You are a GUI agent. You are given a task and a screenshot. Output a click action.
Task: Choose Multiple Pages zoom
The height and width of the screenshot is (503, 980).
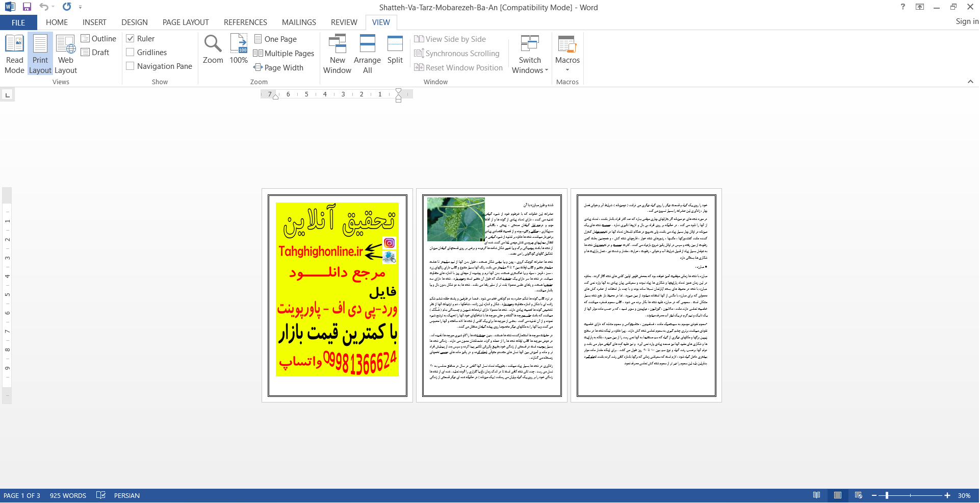click(x=284, y=54)
